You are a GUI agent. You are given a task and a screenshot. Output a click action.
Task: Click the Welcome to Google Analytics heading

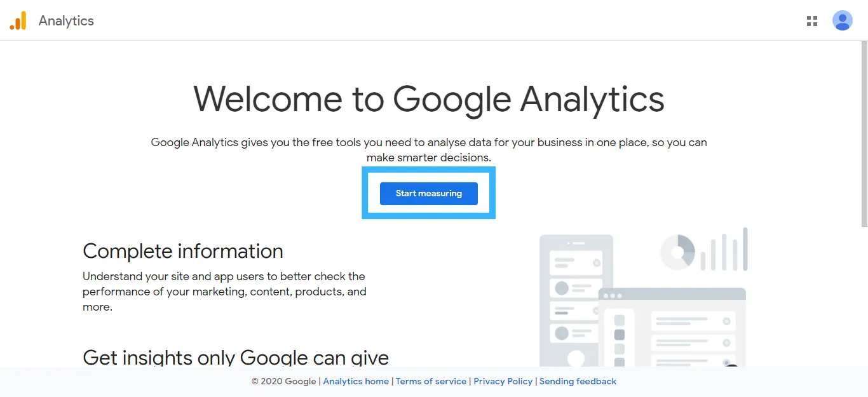click(x=429, y=99)
